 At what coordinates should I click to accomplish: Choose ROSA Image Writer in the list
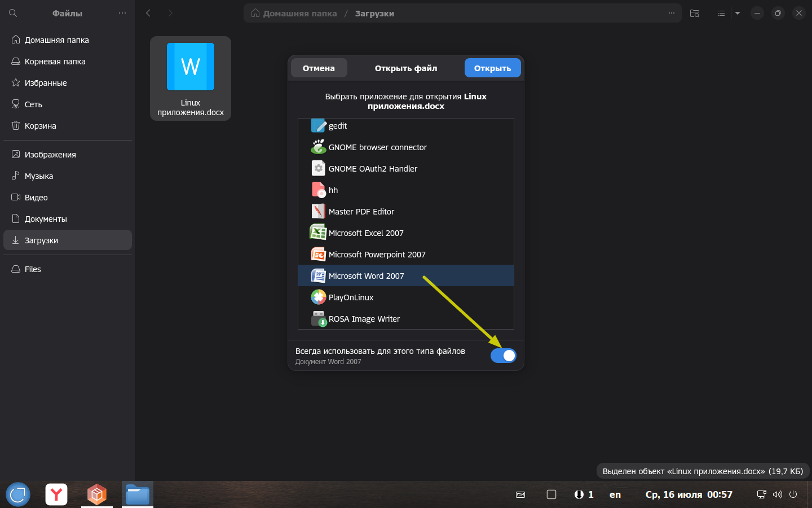coord(406,319)
